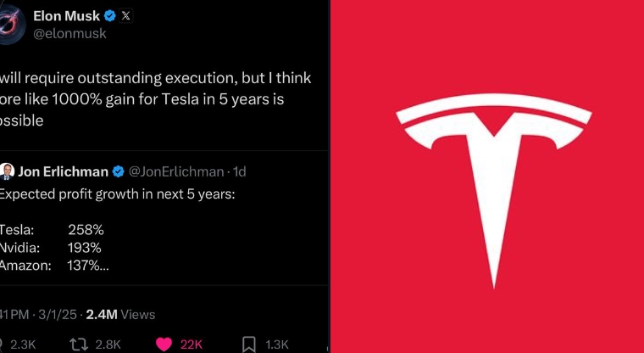
Task: Click the 22K likes count
Action: [x=192, y=344]
